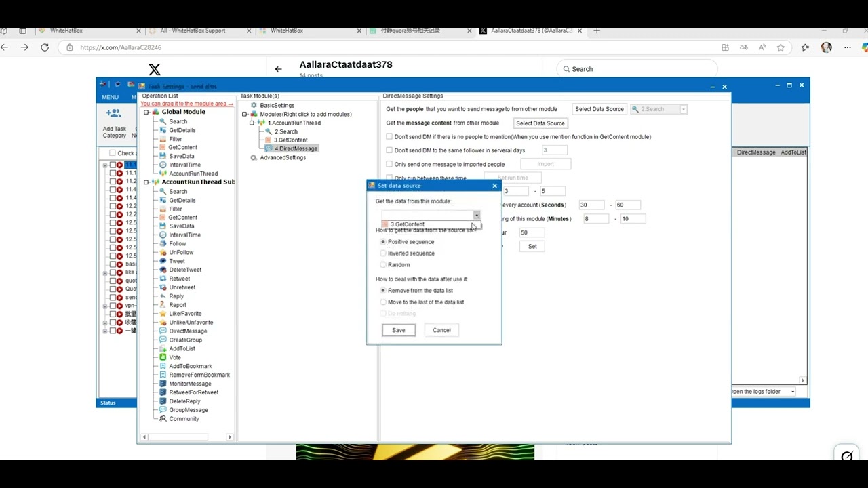
Task: Click the AdvancedSettings gear icon
Action: pyautogui.click(x=254, y=157)
